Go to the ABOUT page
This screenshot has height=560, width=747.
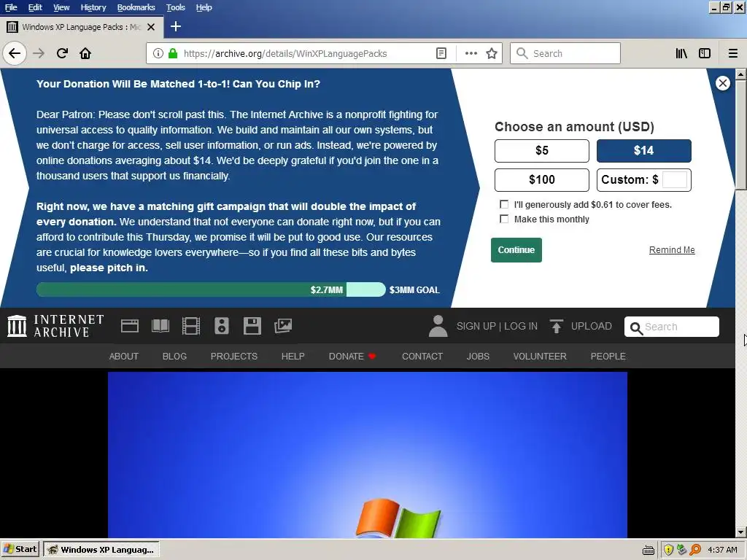pos(124,356)
